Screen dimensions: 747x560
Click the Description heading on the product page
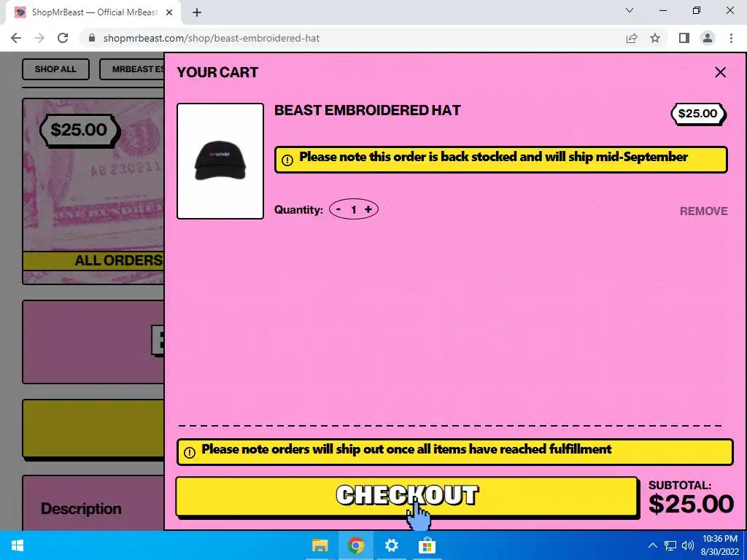[x=81, y=508]
